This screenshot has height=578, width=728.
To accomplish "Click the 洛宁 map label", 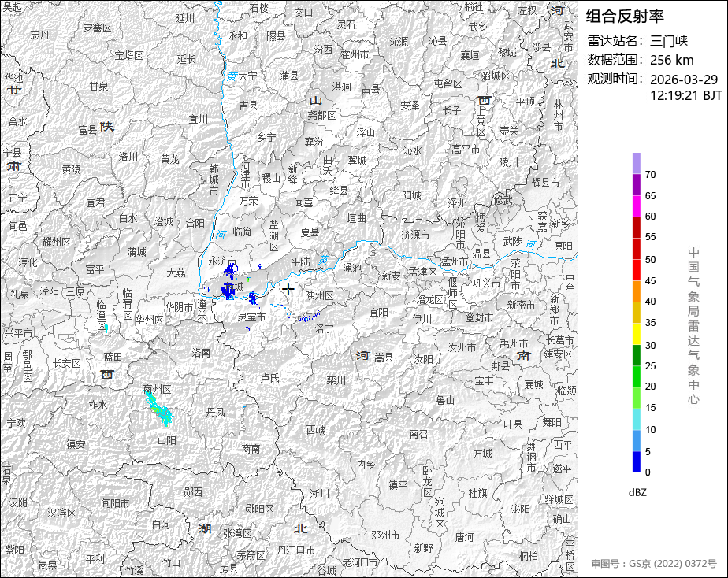I will point(324,328).
